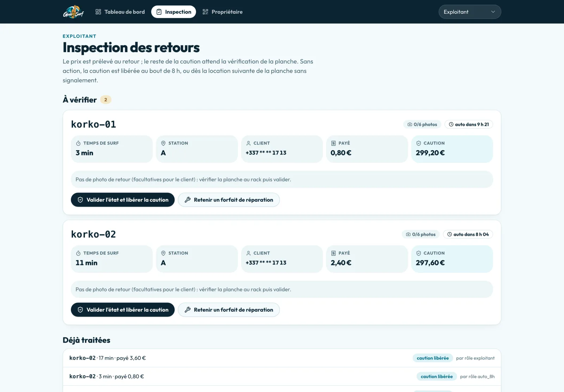The image size is (564, 392).
Task: Click caution libérée badge by rôle auto_8h
Action: [436, 376]
